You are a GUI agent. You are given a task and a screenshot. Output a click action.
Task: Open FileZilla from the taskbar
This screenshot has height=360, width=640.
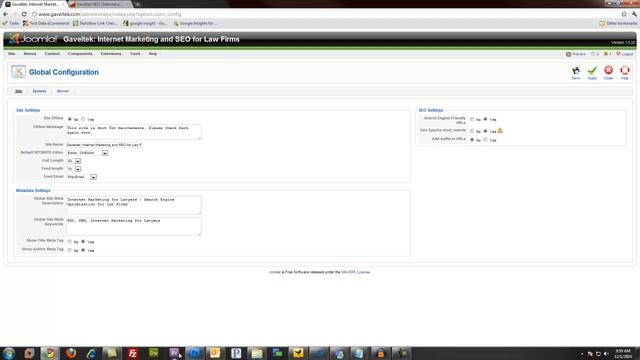pyautogui.click(x=132, y=353)
